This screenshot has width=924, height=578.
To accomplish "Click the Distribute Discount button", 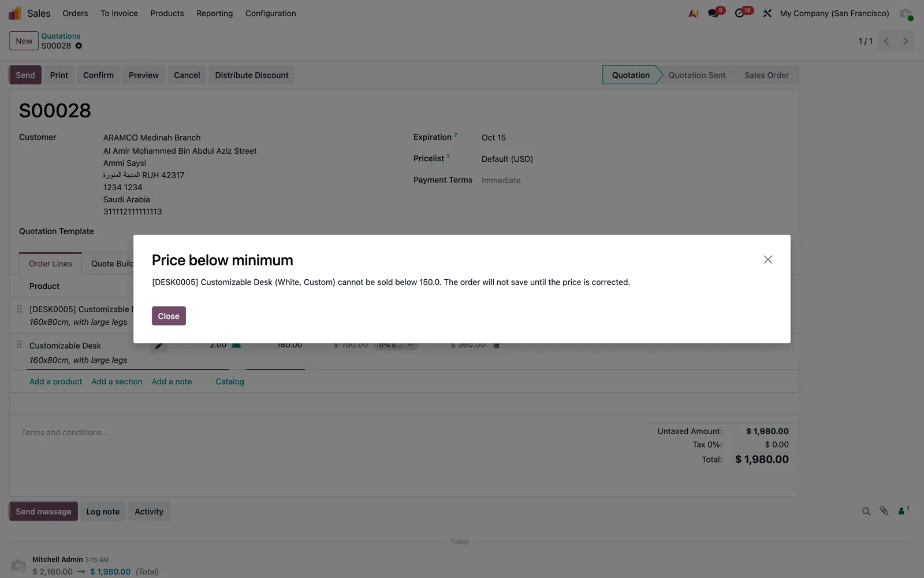I will coord(252,75).
